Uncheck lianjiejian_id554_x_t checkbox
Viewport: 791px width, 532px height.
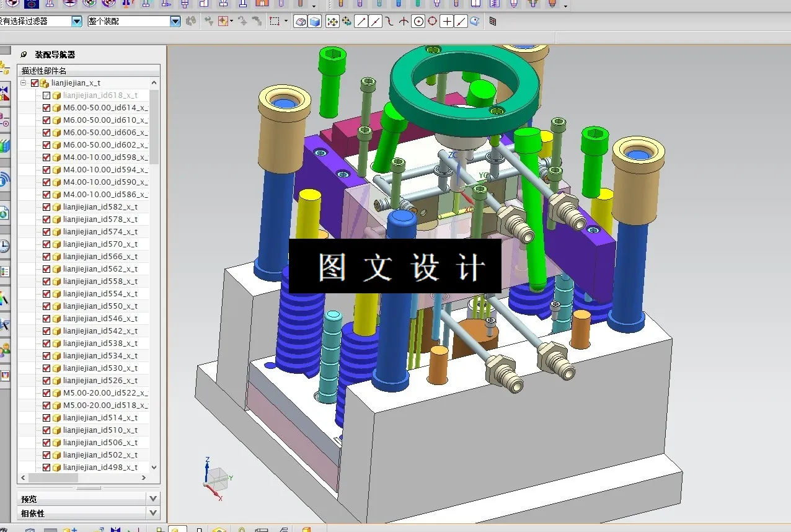click(46, 294)
